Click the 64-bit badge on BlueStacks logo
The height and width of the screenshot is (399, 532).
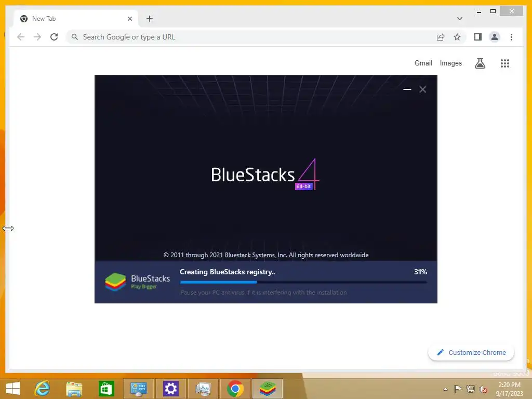(x=303, y=187)
